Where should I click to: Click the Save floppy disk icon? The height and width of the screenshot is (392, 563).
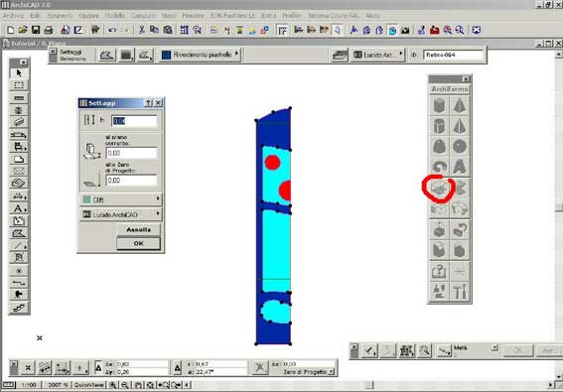pos(35,30)
